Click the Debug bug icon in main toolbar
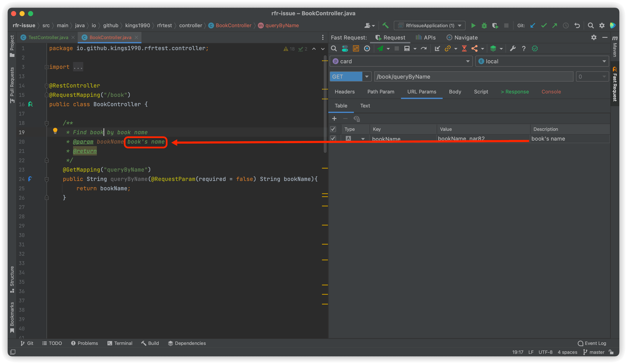This screenshot has width=627, height=364. click(x=484, y=26)
